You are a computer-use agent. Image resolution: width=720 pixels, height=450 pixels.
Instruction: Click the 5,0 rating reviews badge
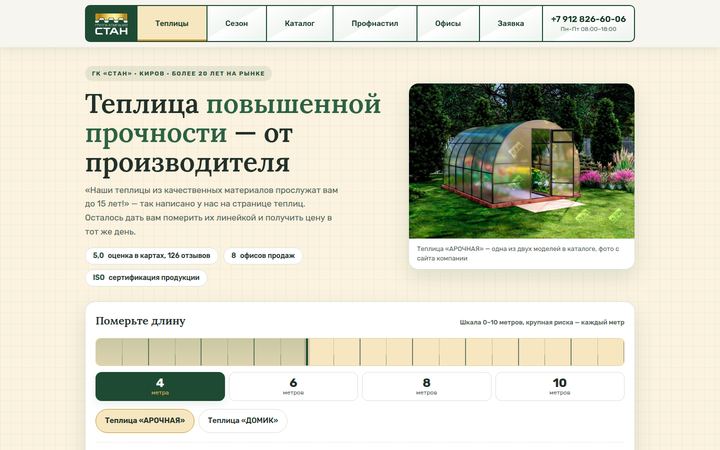coord(152,256)
